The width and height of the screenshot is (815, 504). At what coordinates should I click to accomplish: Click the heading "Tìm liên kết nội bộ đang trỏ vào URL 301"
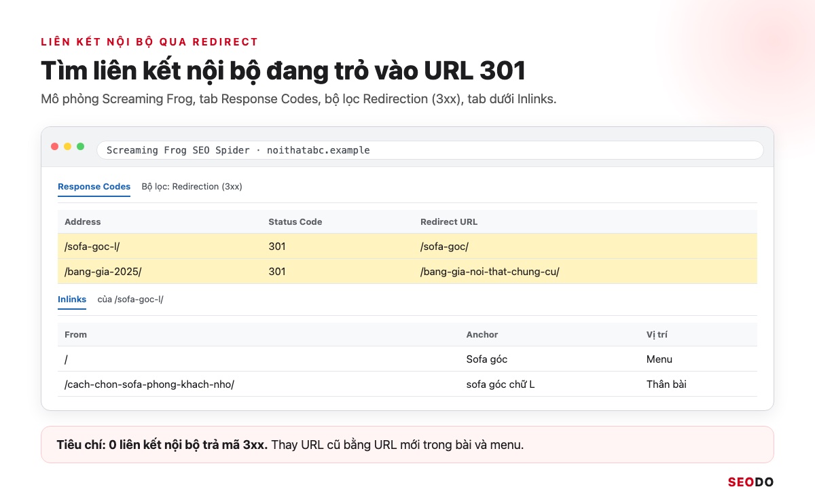283,71
